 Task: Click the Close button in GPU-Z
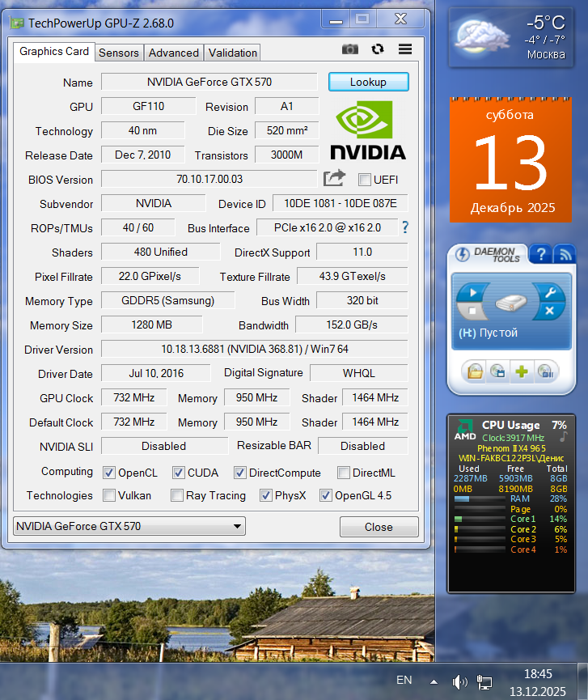[379, 527]
